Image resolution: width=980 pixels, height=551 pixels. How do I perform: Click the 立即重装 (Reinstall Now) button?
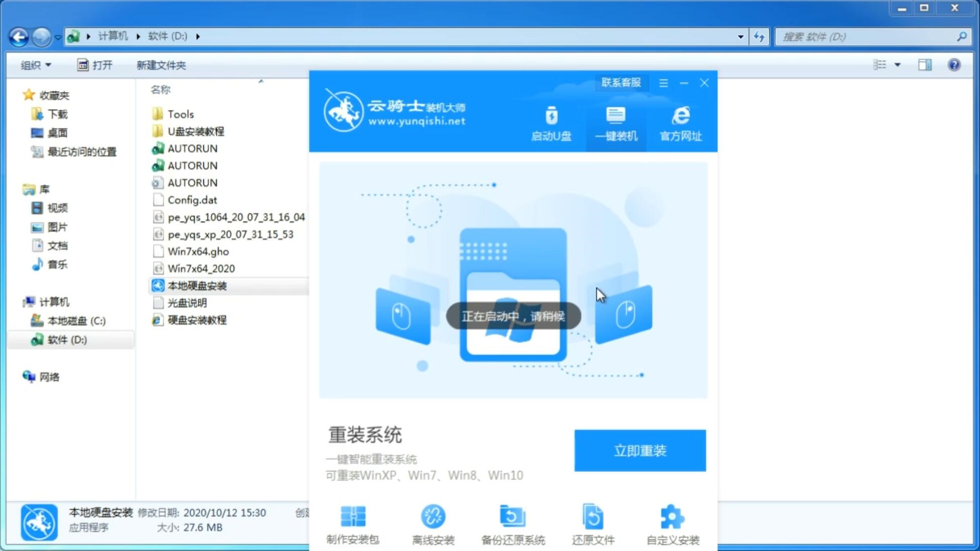(640, 450)
